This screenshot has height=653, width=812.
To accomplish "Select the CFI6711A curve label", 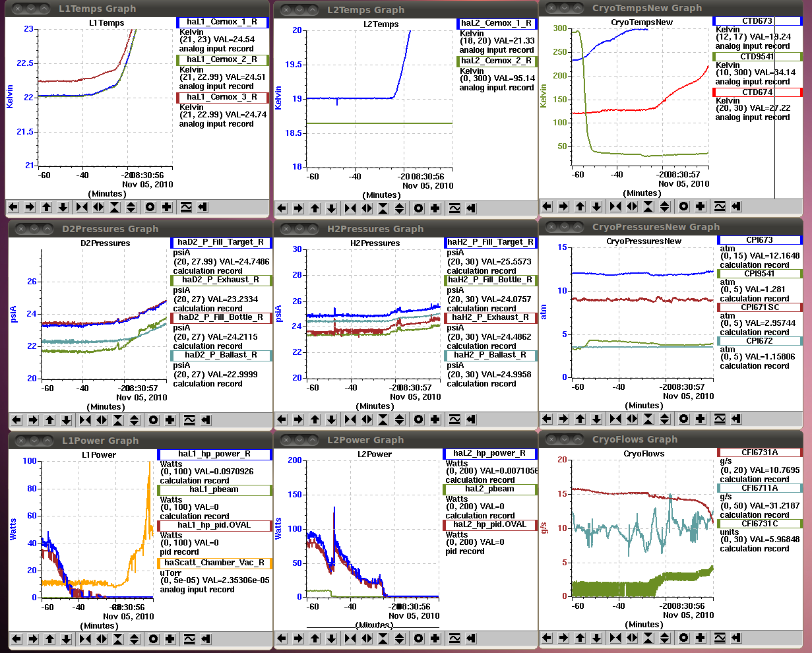I will click(760, 488).
